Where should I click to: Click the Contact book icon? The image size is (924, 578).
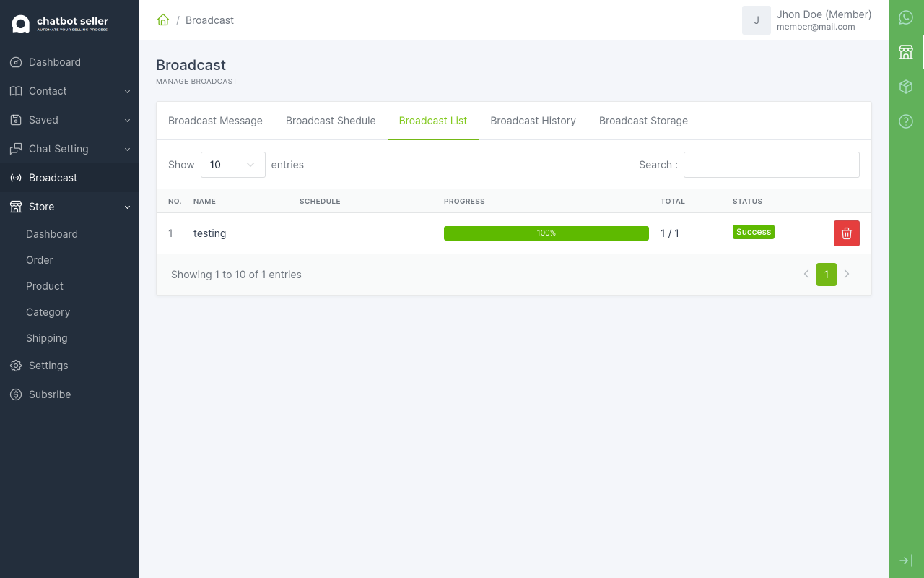(16, 91)
